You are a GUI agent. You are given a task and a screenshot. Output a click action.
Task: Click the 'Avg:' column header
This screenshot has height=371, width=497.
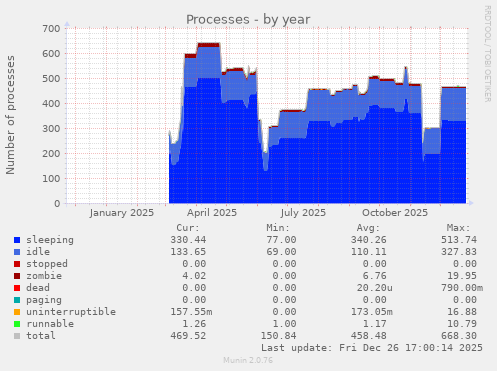368,228
